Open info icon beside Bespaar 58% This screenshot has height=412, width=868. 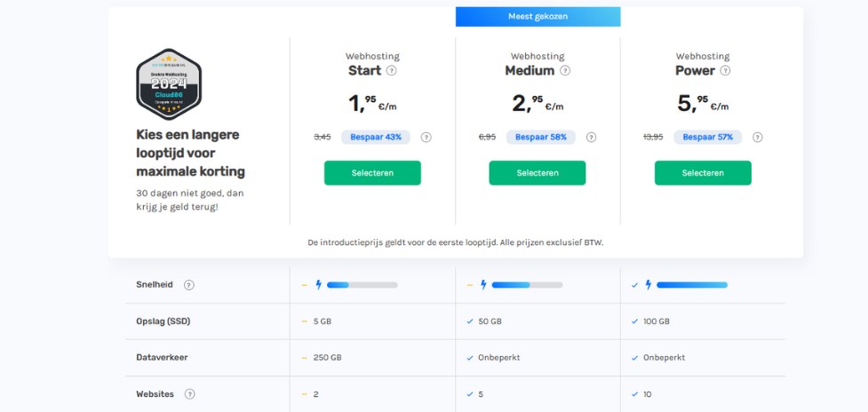[591, 137]
